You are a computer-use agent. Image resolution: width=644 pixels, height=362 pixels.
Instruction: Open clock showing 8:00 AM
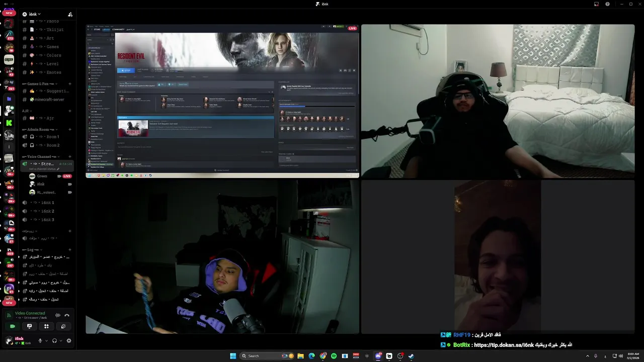[x=633, y=356]
